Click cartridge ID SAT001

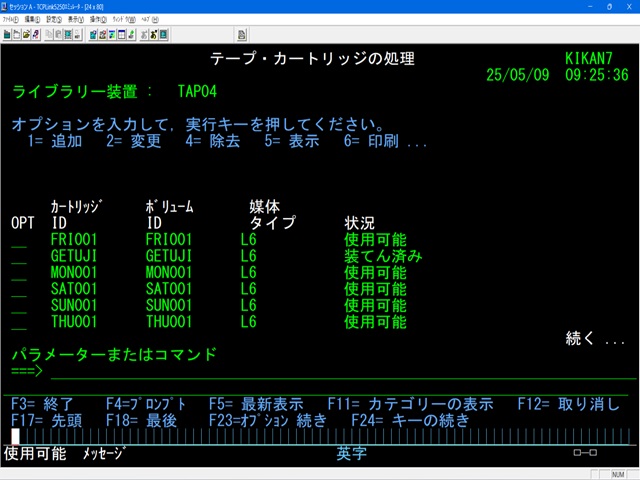pos(74,289)
